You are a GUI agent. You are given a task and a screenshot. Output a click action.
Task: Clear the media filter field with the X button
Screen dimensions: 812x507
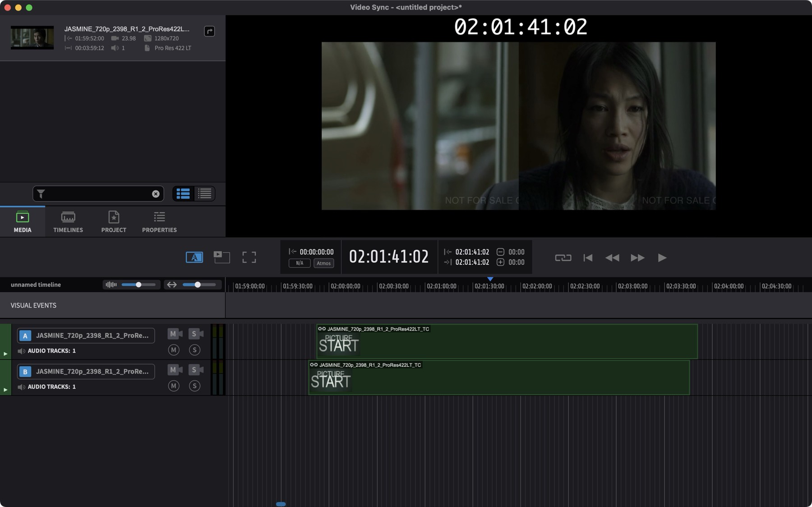(156, 194)
